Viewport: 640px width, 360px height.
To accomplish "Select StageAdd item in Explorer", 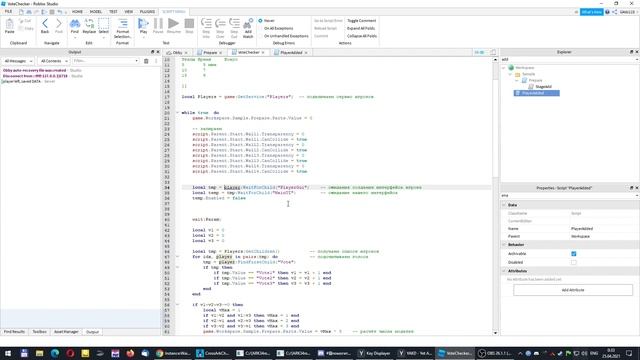I will pyautogui.click(x=543, y=87).
